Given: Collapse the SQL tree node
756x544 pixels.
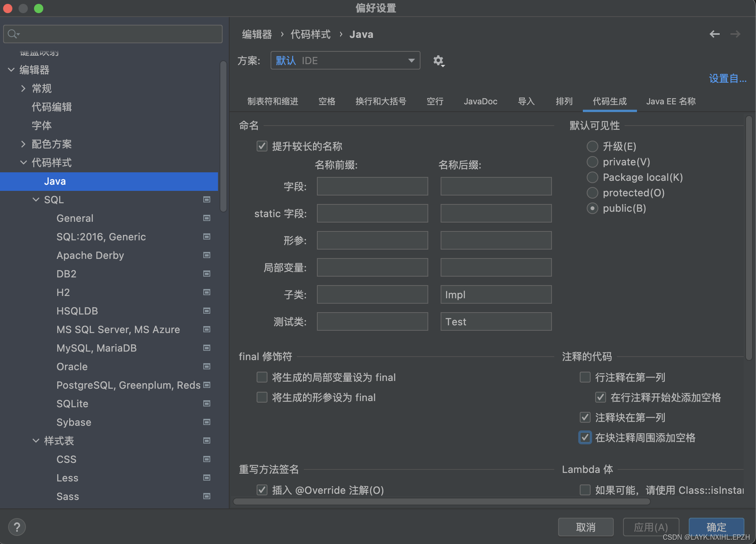Looking at the screenshot, I should tap(36, 200).
